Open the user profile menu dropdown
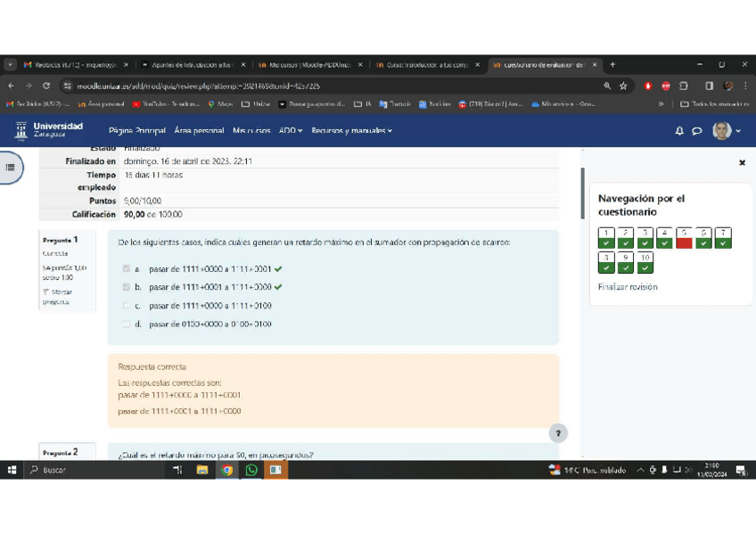 click(727, 131)
